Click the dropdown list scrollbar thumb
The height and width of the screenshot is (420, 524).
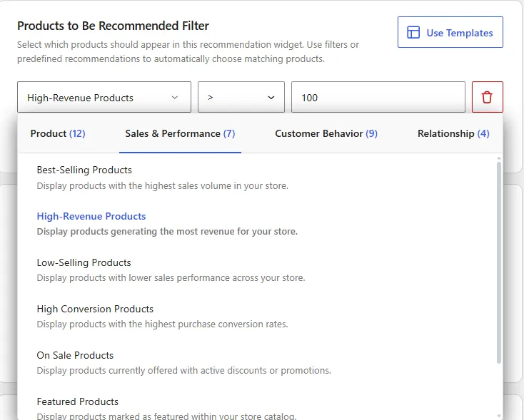tap(499, 262)
